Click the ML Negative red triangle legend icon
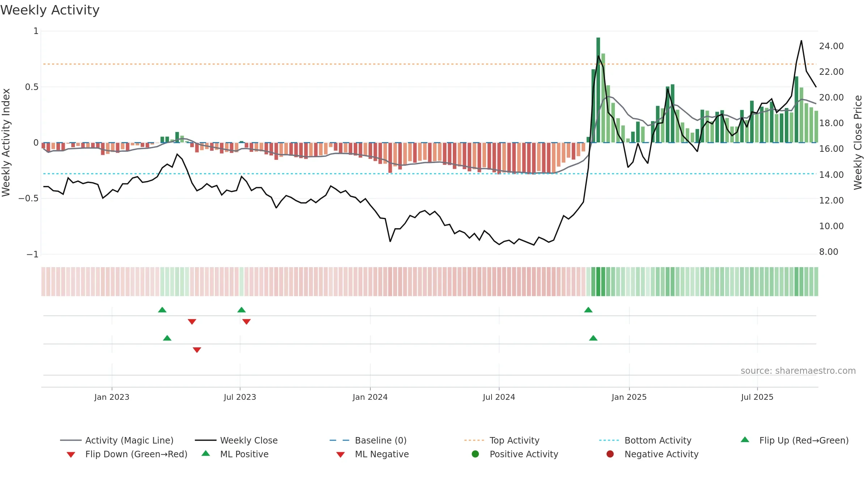Image resolution: width=868 pixels, height=488 pixels. [x=340, y=455]
